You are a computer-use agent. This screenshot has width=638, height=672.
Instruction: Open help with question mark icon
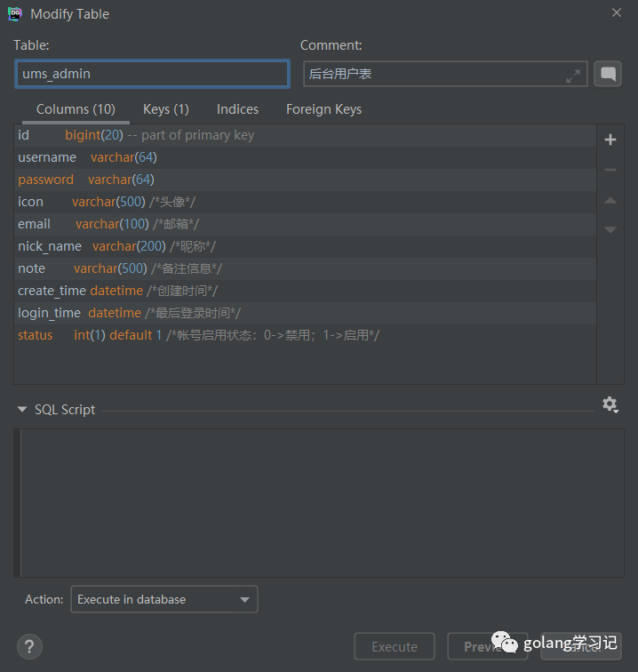(x=29, y=646)
